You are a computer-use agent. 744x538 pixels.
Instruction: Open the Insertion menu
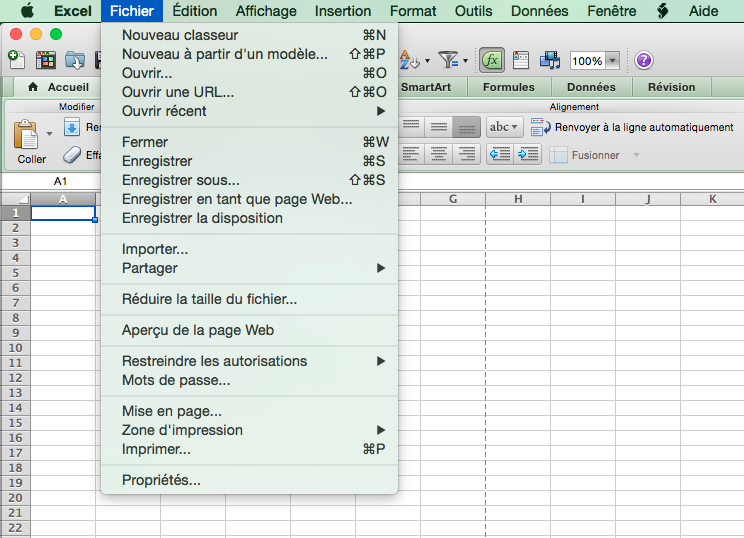(x=343, y=11)
